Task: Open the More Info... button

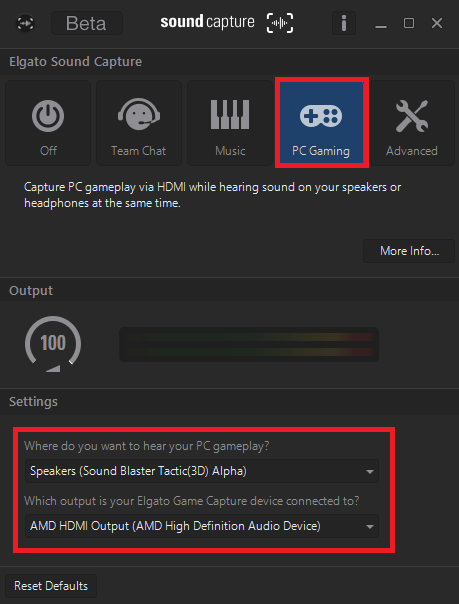Action: tap(409, 251)
